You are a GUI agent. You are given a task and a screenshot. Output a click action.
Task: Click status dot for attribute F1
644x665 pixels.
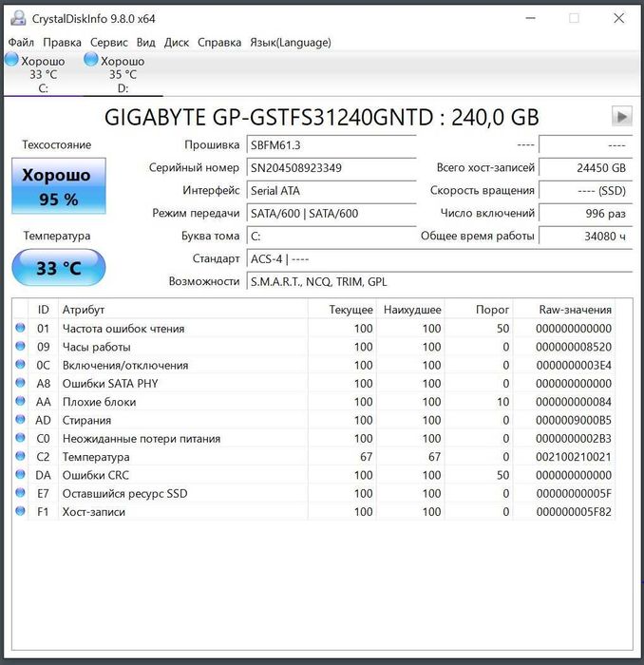tap(20, 511)
